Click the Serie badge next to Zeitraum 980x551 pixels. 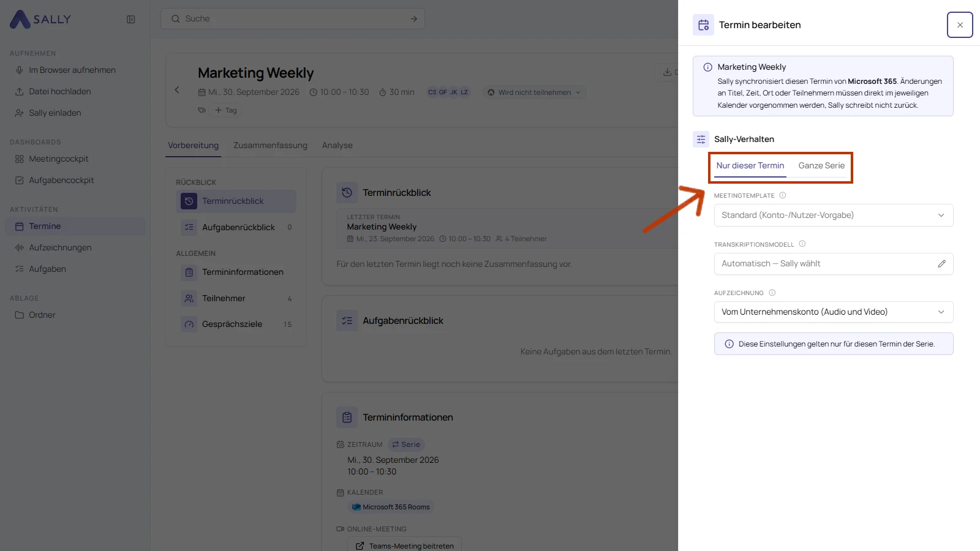(406, 445)
